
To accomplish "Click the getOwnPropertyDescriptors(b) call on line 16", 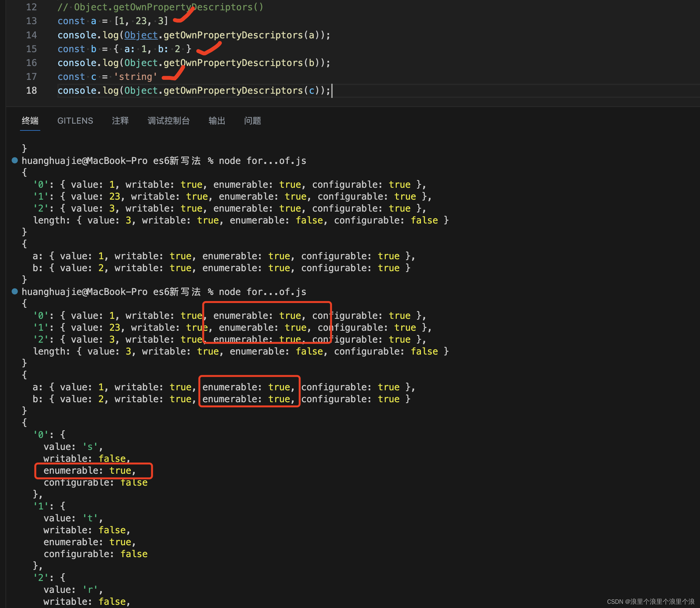I will pyautogui.click(x=242, y=63).
